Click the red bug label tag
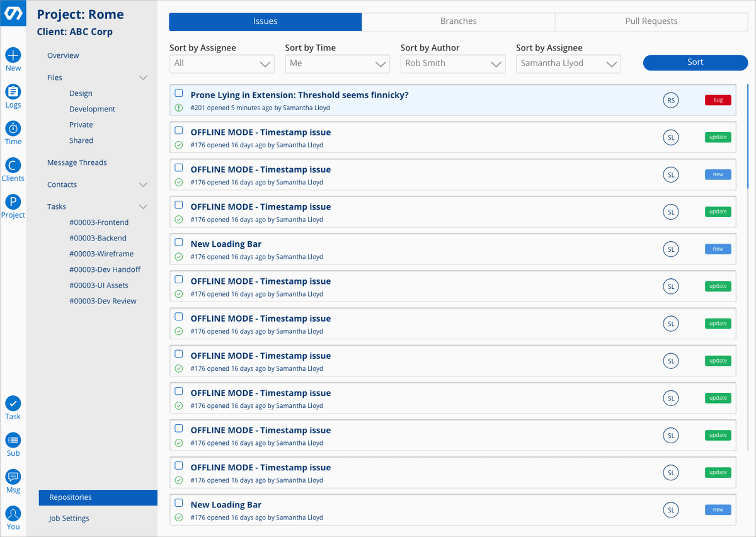The height and width of the screenshot is (537, 756). [718, 100]
